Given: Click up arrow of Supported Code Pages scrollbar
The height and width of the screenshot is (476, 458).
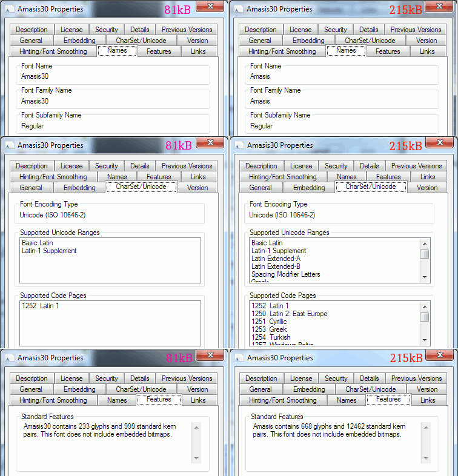Looking at the screenshot, I should (425, 307).
